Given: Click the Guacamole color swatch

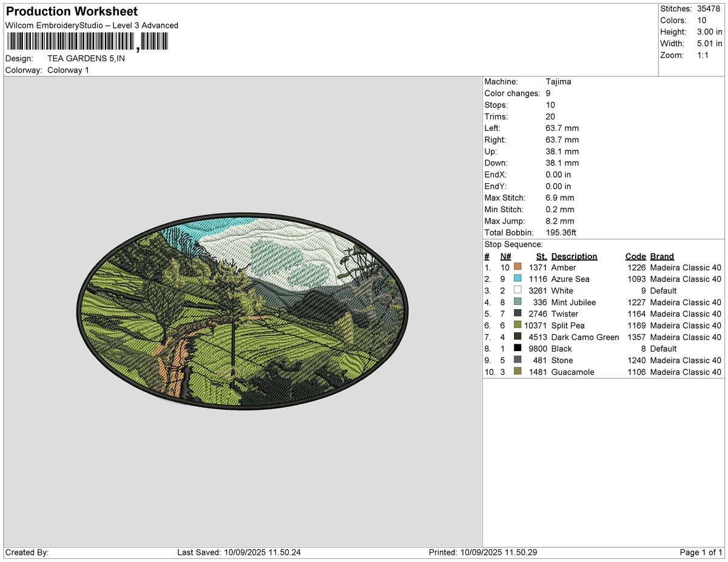Looking at the screenshot, I should (517, 372).
